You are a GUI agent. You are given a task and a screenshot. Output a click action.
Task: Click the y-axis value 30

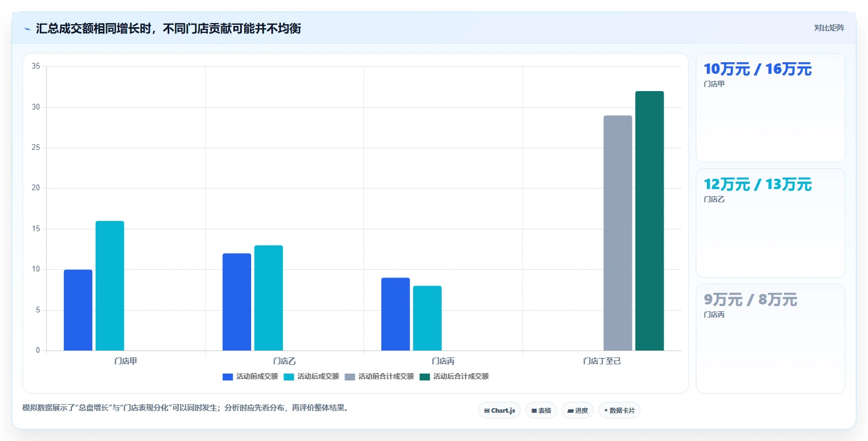click(36, 107)
